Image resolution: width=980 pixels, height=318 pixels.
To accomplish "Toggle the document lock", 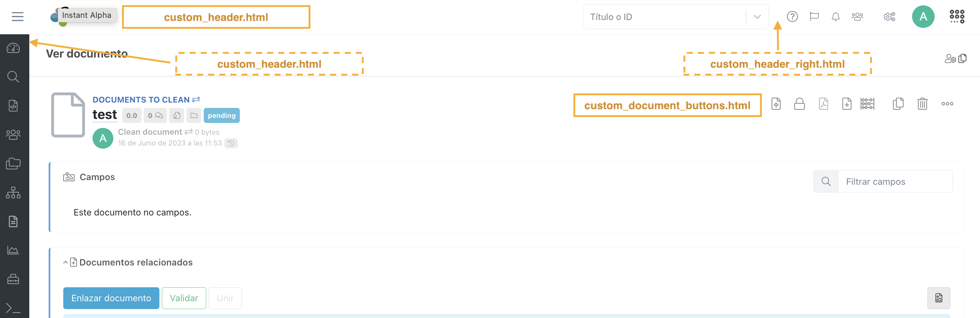I will [x=800, y=104].
